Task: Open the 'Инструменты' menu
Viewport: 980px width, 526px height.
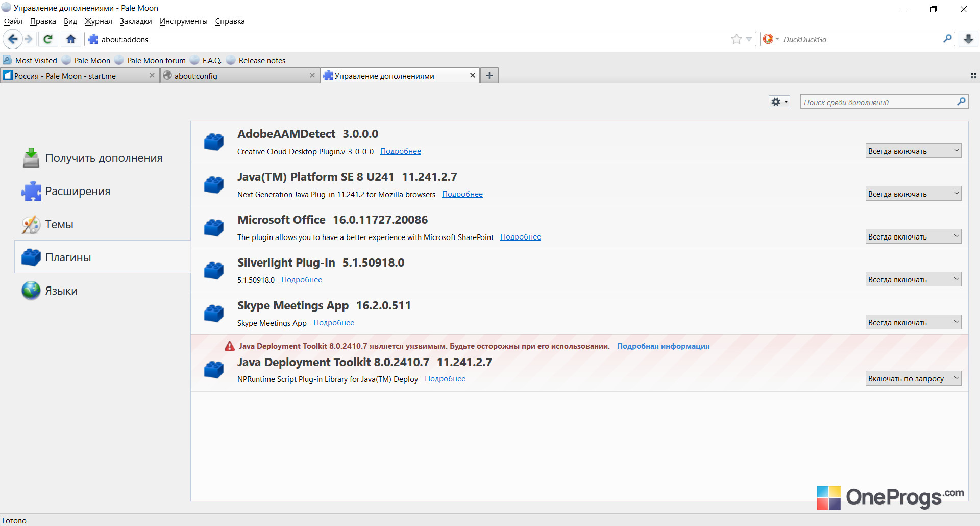Action: 184,21
